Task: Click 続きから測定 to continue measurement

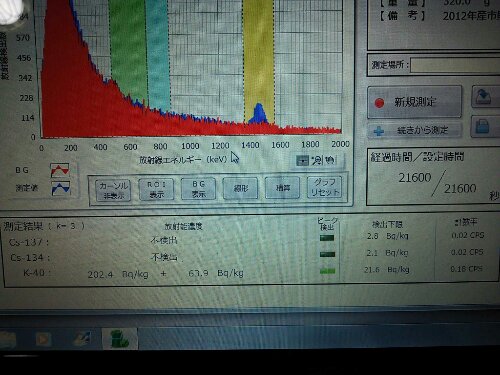Action: (x=414, y=130)
